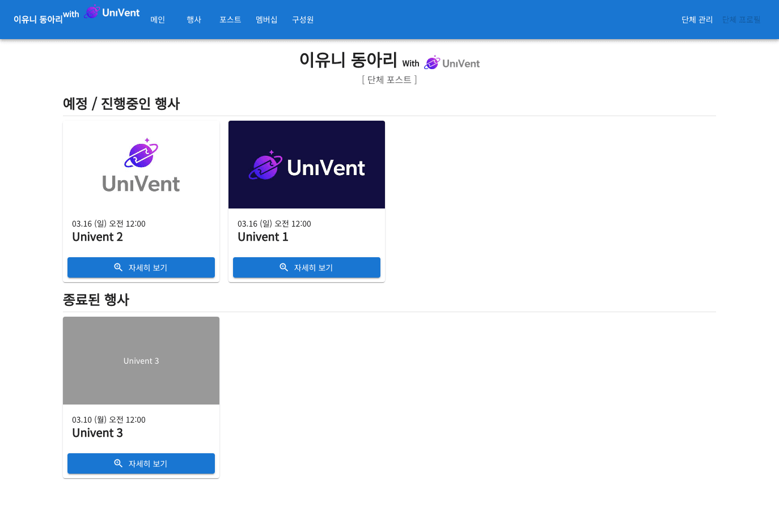Open the 메인 menu item
The height and width of the screenshot is (532, 779).
(x=158, y=20)
